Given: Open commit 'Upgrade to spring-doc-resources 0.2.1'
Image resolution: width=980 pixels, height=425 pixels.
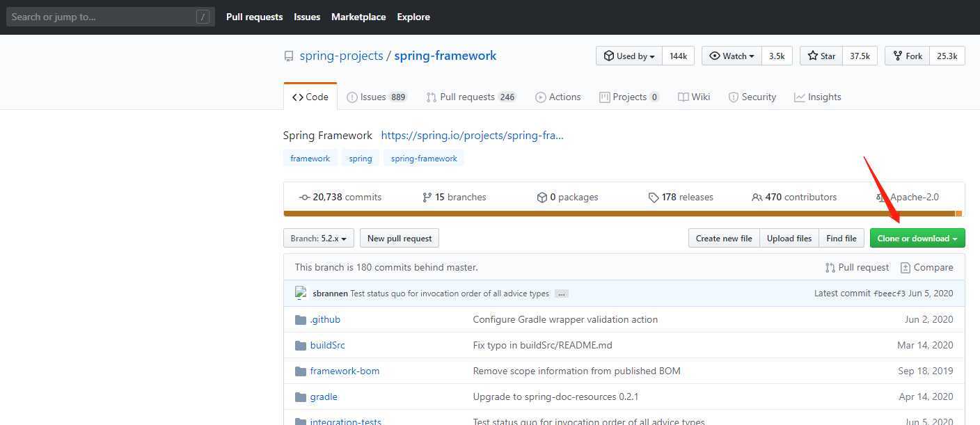Looking at the screenshot, I should 555,397.
